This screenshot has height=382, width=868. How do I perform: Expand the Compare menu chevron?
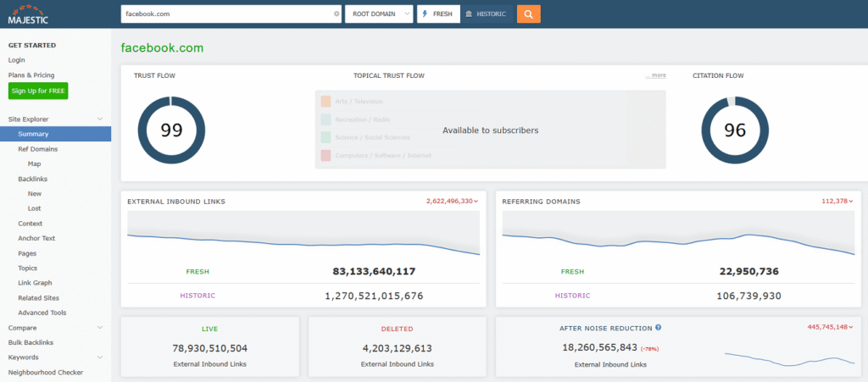click(100, 327)
